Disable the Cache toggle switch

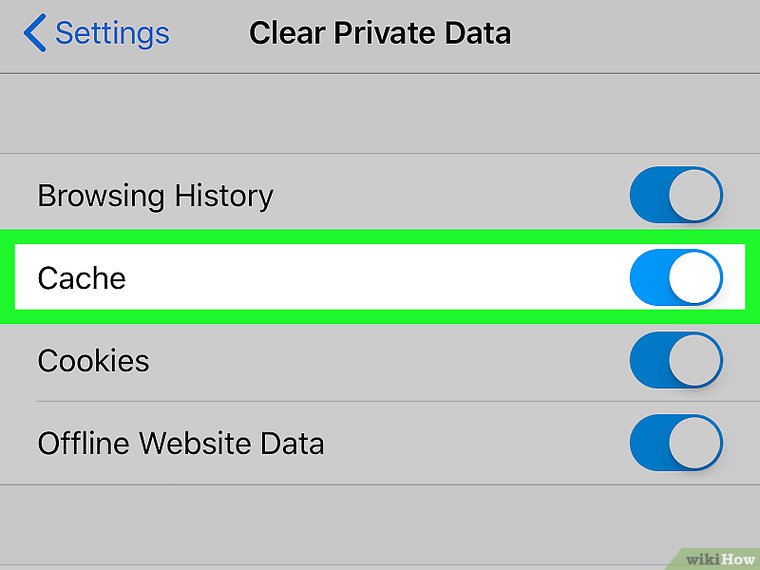pyautogui.click(x=675, y=277)
